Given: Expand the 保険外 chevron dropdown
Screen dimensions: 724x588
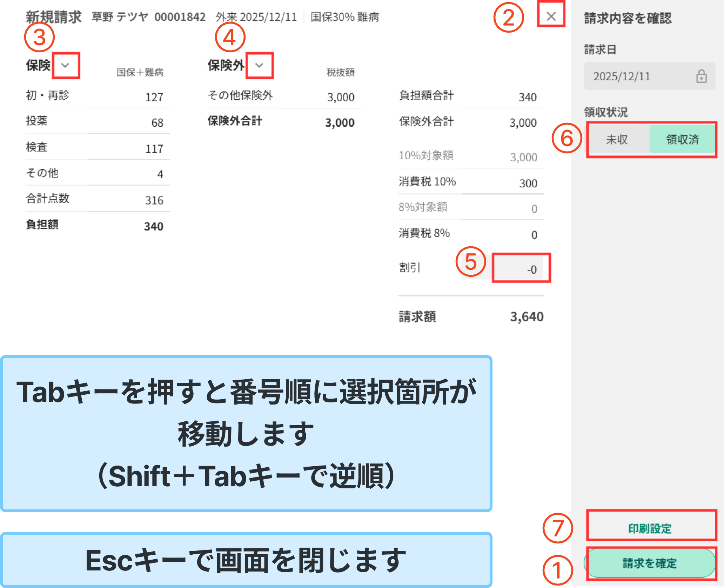Looking at the screenshot, I should click(x=259, y=66).
